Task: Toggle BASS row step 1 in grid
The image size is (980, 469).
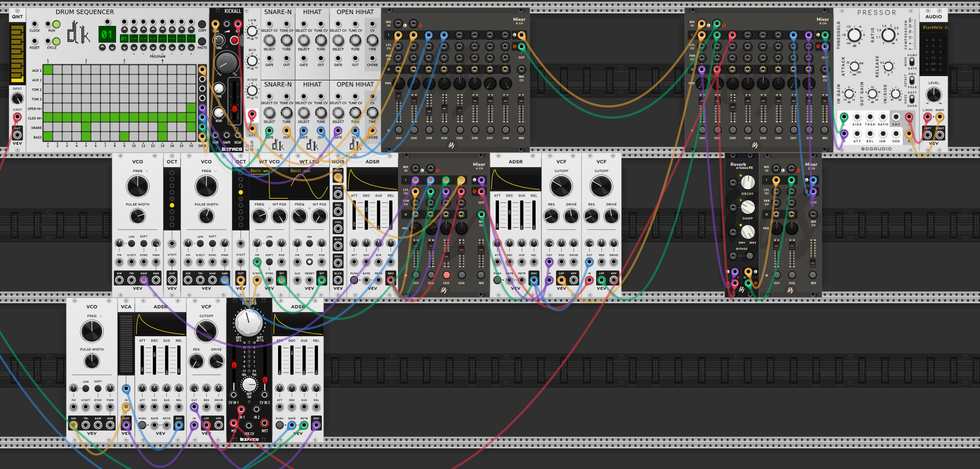Action: 48,137
